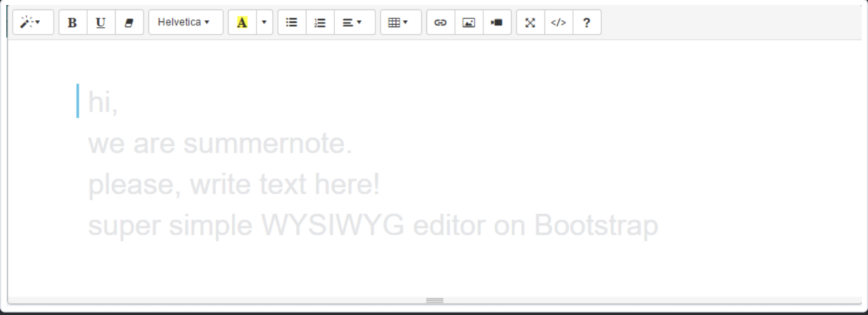Open the magic wand style dropdown
The image size is (868, 315).
tap(33, 22)
